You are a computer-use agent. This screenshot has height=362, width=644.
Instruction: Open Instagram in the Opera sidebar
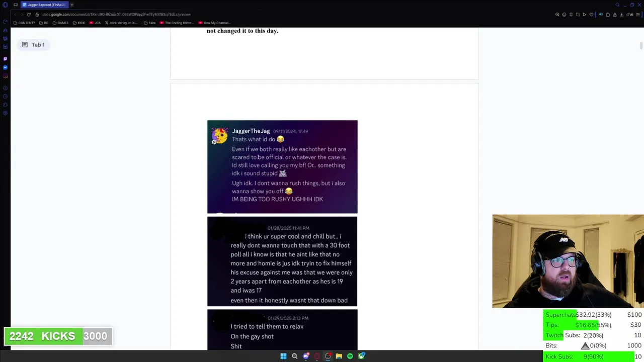[x=5, y=76]
